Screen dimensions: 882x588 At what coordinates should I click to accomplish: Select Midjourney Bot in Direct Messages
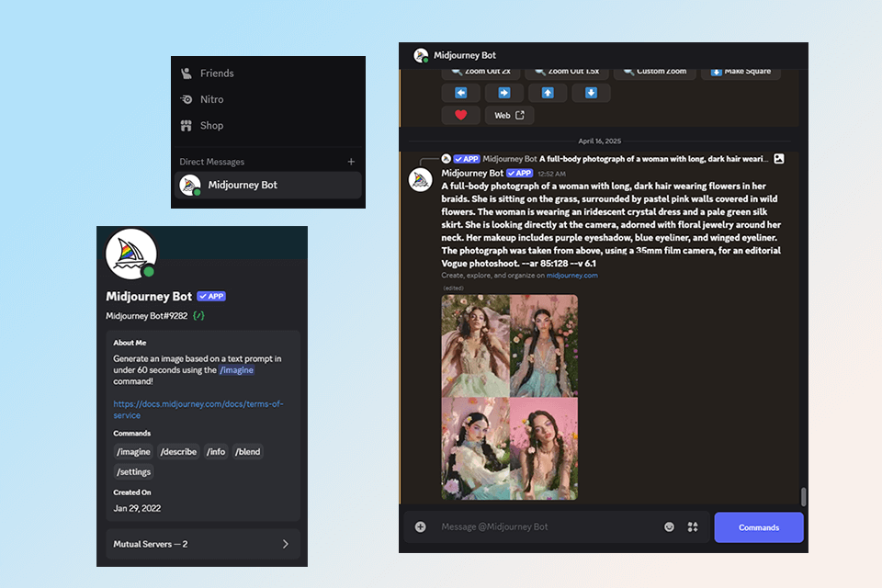click(x=267, y=185)
